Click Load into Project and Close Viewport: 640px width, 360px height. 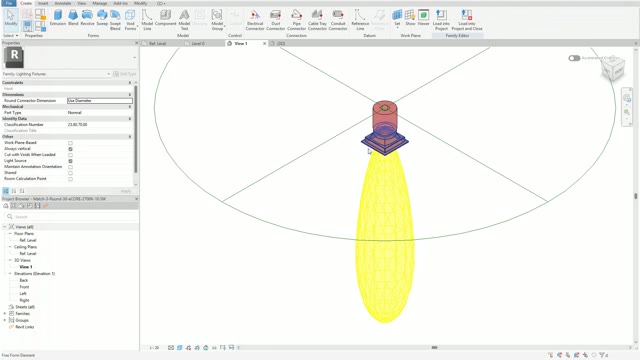coord(467,20)
